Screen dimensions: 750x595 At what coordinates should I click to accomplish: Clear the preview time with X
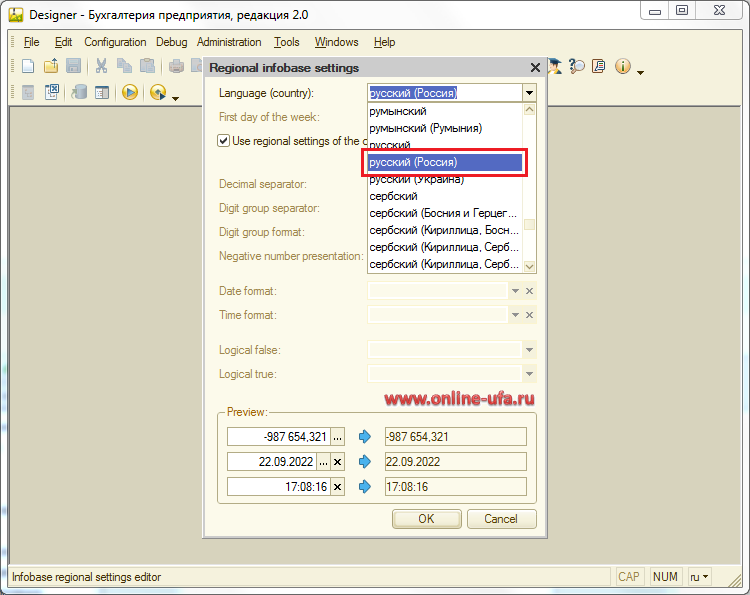[x=337, y=487]
